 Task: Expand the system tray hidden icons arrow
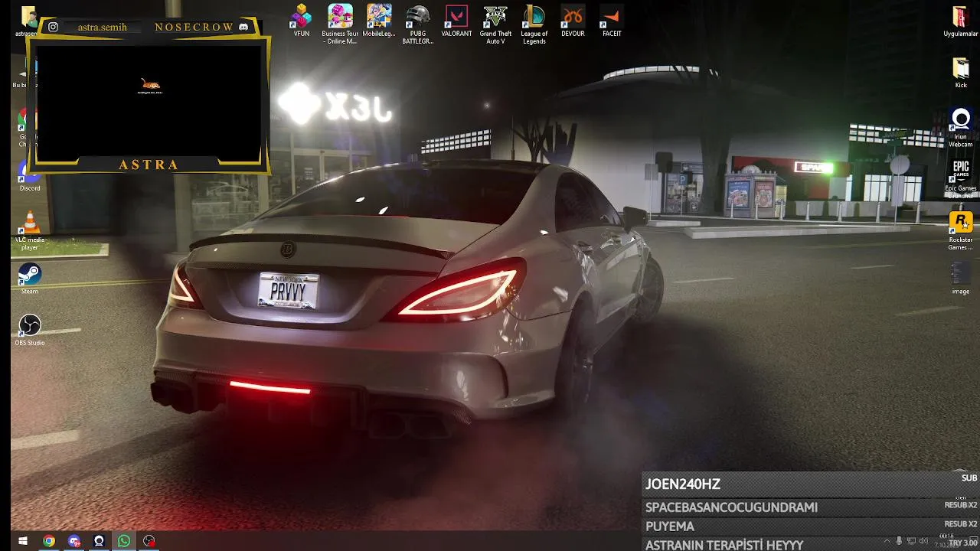(x=887, y=541)
